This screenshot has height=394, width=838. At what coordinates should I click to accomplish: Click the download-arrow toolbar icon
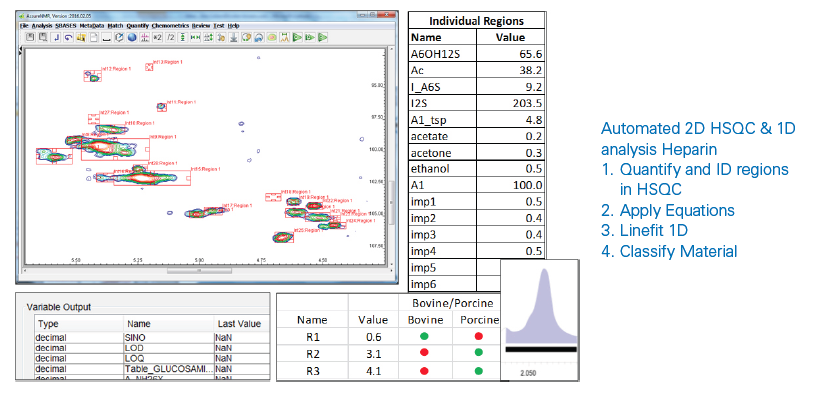234,37
